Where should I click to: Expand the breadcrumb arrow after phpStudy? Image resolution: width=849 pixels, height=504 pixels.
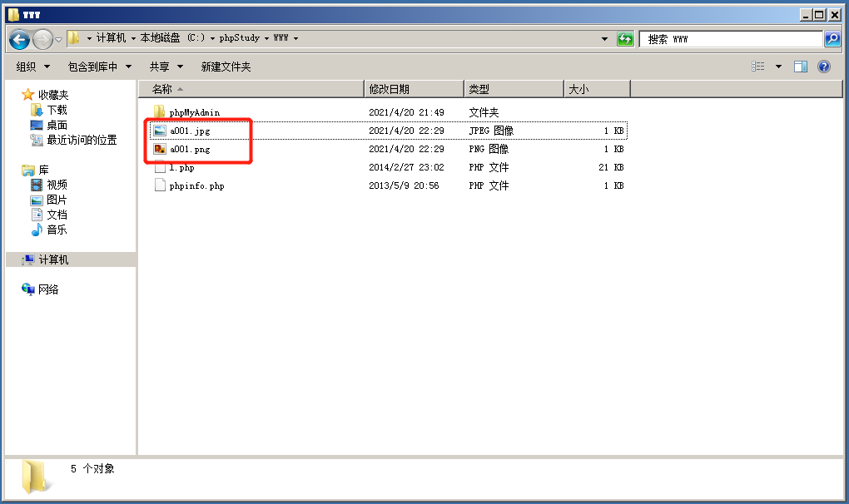click(x=266, y=38)
